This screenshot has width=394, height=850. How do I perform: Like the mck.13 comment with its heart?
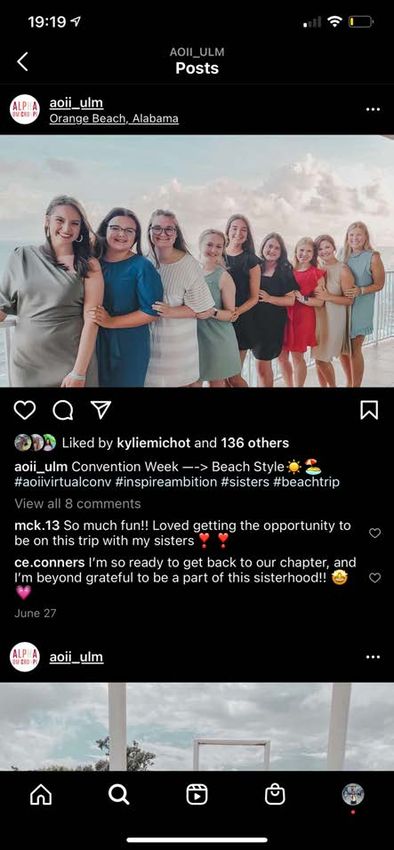[374, 533]
